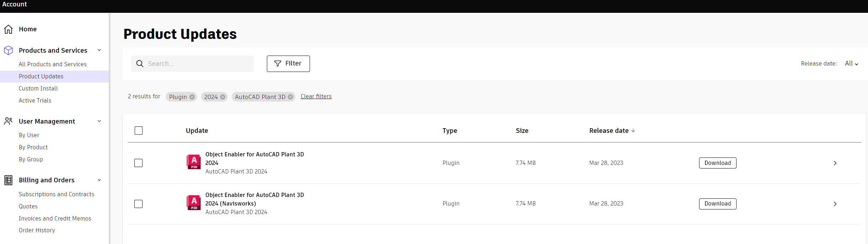The width and height of the screenshot is (868, 244).
Task: Click the Clear filters link
Action: click(x=316, y=97)
